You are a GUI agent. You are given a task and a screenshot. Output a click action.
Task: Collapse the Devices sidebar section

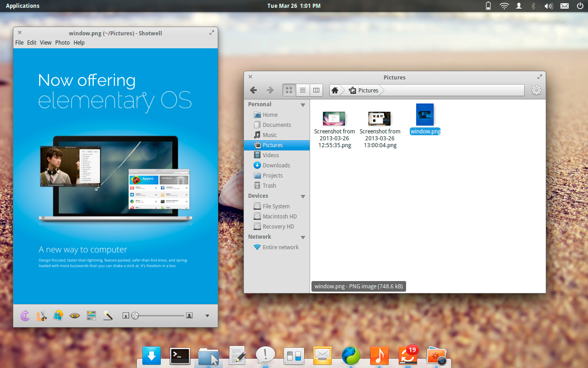303,196
